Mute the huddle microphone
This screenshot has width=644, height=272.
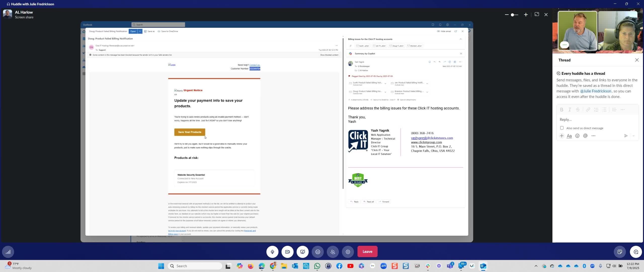[272, 252]
